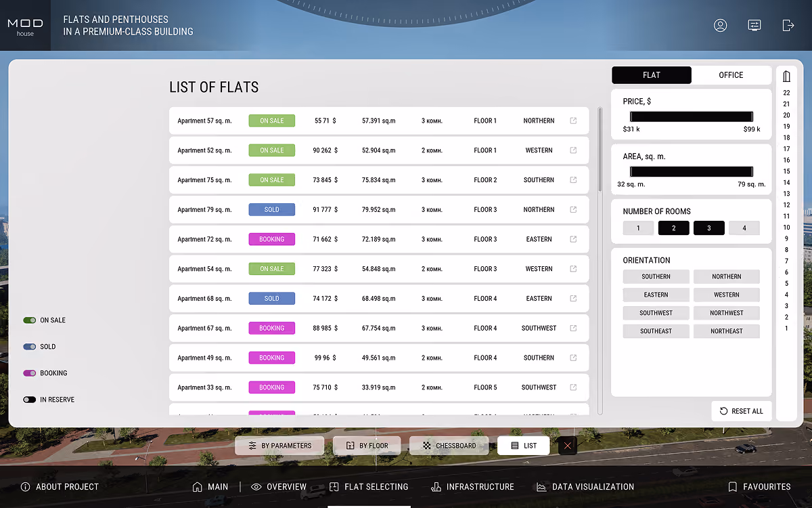Open external link for Apartment 52 sq. m.

573,150
